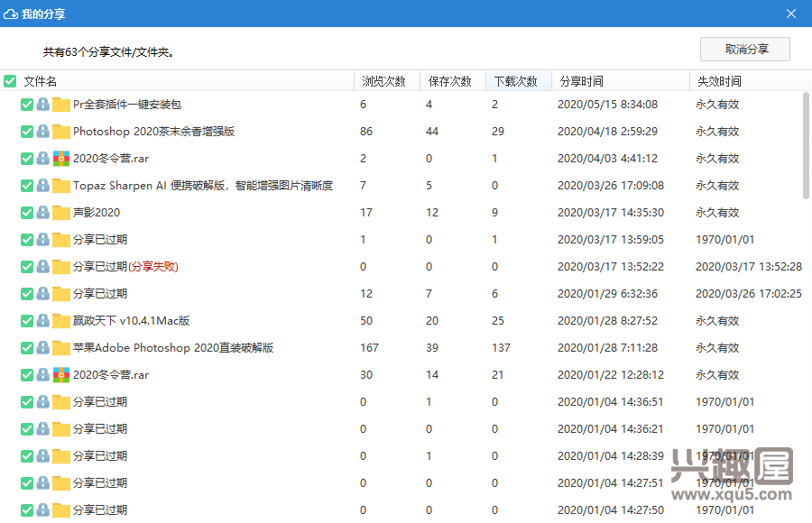Click lock icon of share dated 2020/01/04 14:36:51
This screenshot has width=812, height=523.
point(43,401)
